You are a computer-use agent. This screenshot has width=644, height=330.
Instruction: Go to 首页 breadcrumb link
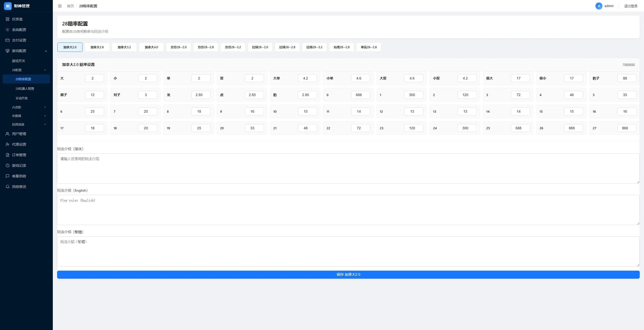70,6
